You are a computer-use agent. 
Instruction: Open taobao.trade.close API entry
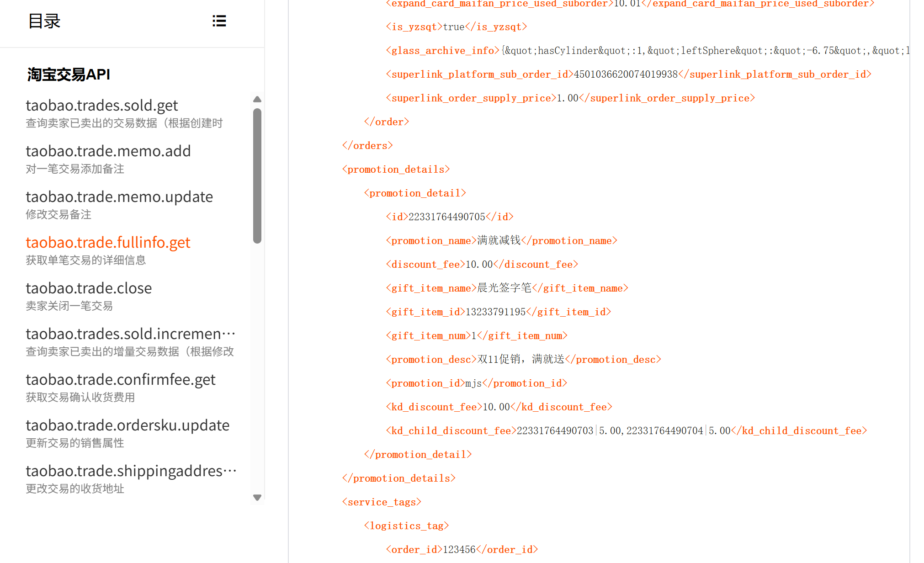click(89, 288)
